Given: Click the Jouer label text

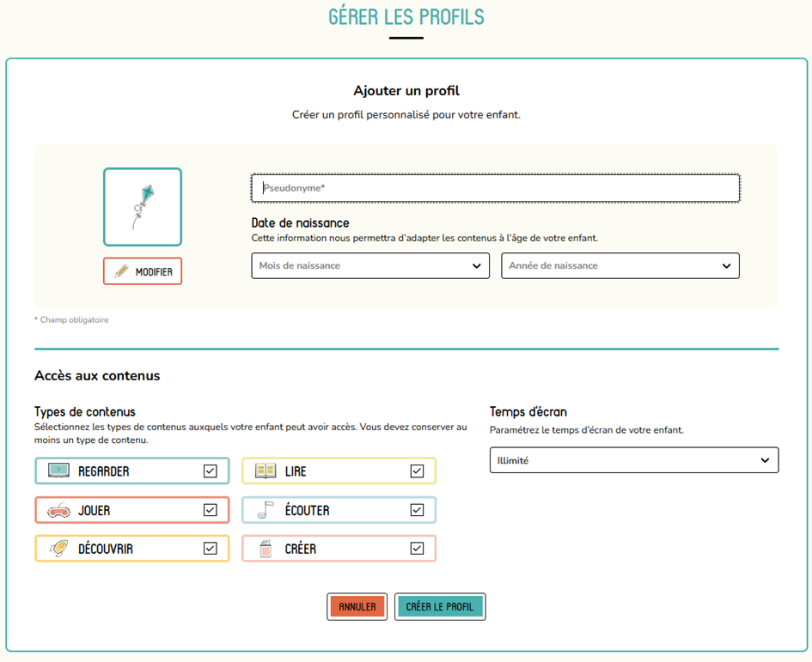Looking at the screenshot, I should coord(94,510).
